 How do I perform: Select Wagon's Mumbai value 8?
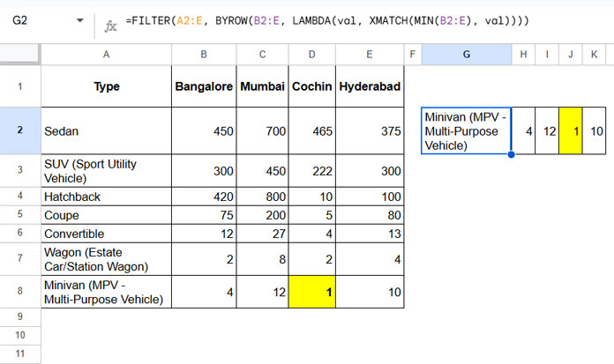coord(262,259)
